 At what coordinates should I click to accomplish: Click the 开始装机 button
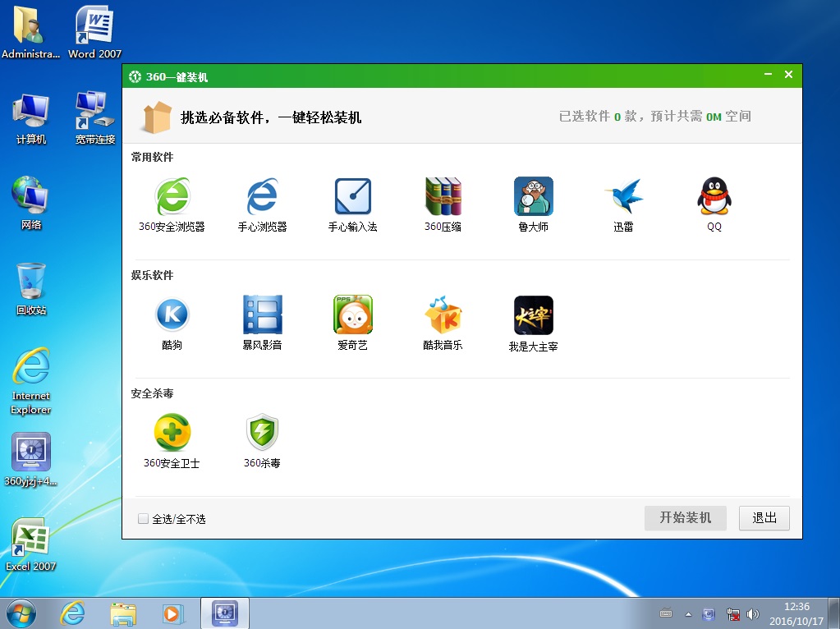tap(685, 518)
